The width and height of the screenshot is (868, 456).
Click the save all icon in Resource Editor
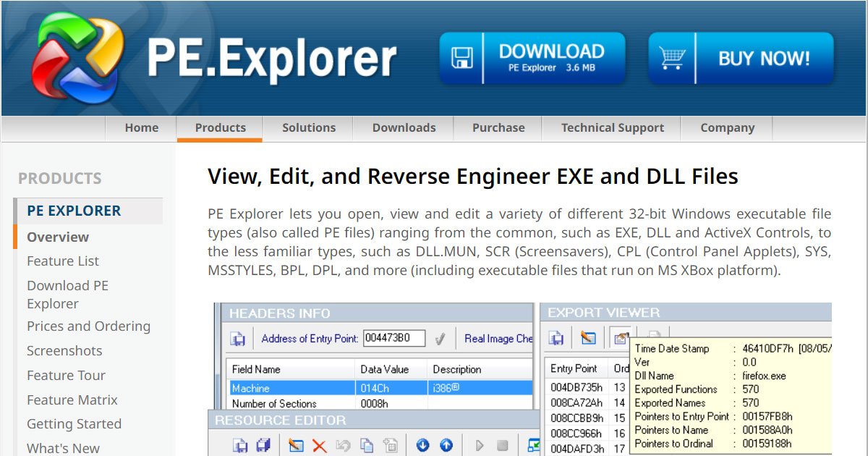pyautogui.click(x=264, y=445)
